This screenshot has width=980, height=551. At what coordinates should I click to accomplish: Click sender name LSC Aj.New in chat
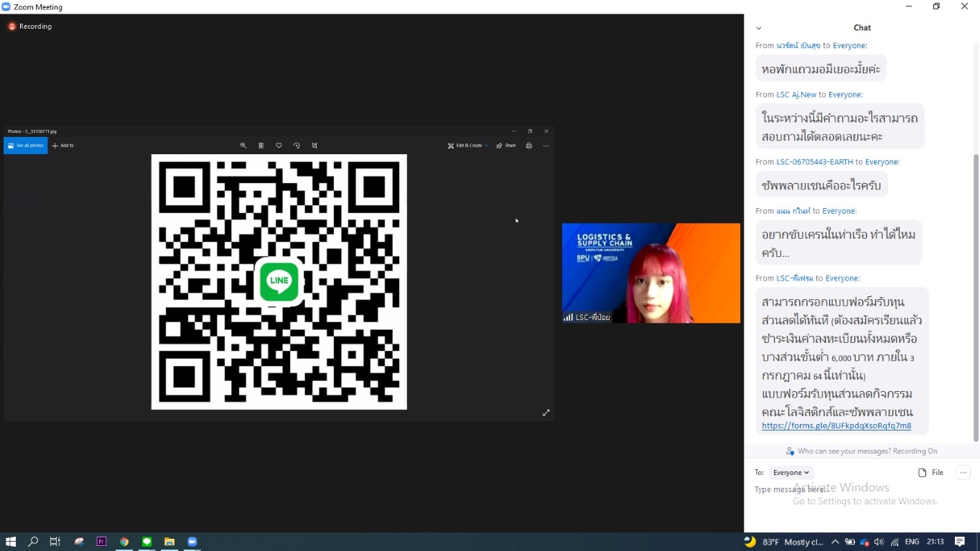pyautogui.click(x=796, y=95)
